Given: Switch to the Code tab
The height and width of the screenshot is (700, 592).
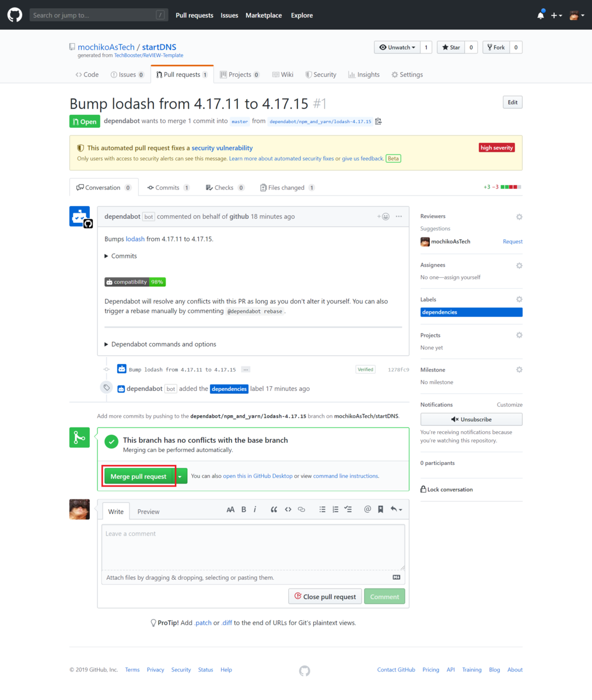Looking at the screenshot, I should click(87, 75).
